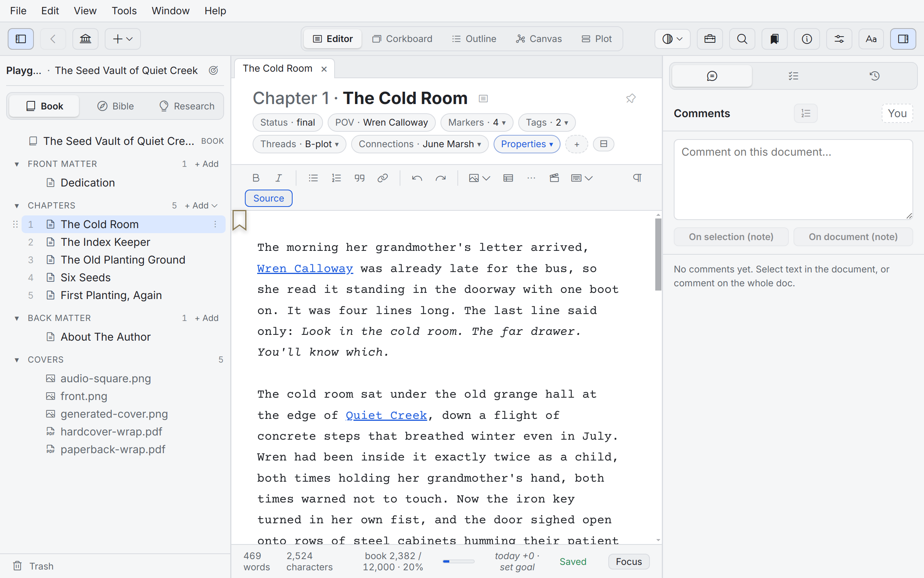Toggle Source view button
Screen dimensions: 924x578
[x=268, y=198]
